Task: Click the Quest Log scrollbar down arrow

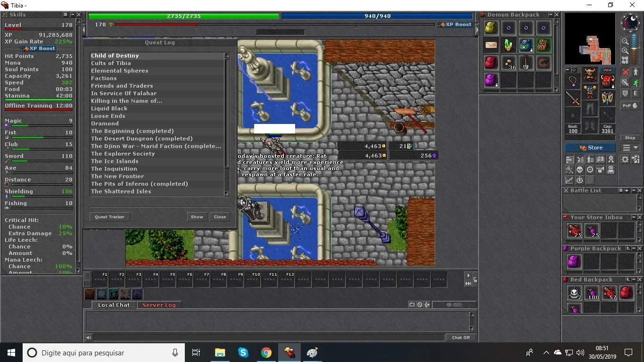Action: (227, 194)
